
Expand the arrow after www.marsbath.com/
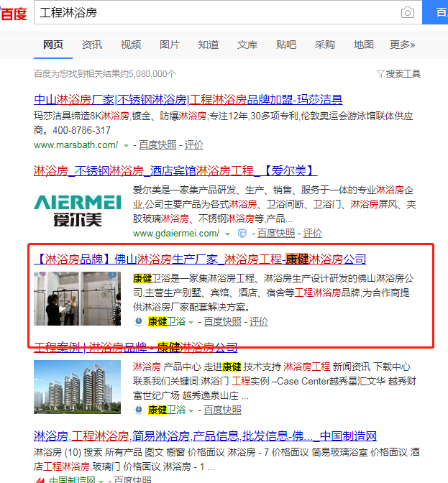pos(126,146)
